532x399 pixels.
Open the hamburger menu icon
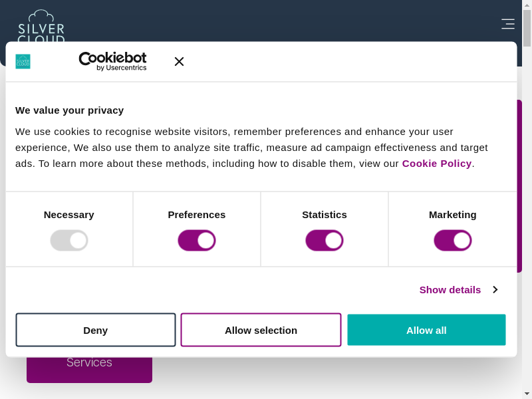tap(507, 24)
